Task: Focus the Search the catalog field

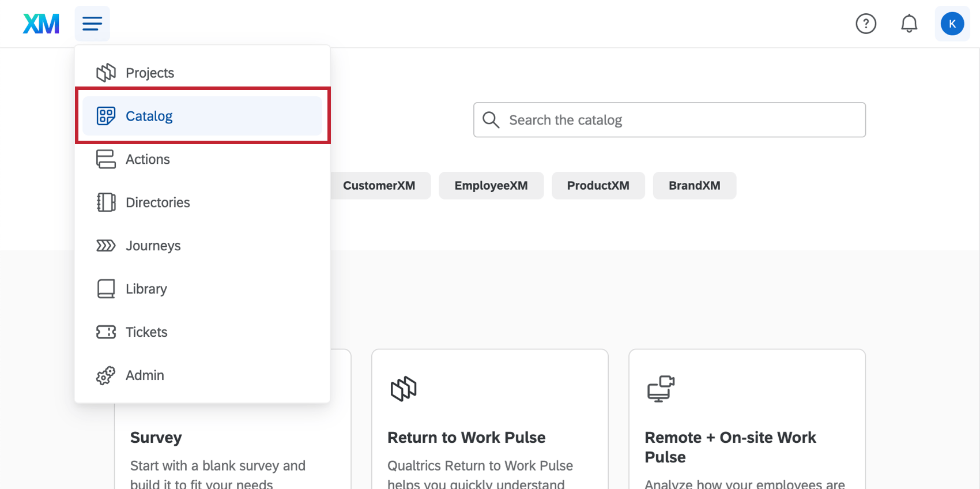Action: point(670,120)
